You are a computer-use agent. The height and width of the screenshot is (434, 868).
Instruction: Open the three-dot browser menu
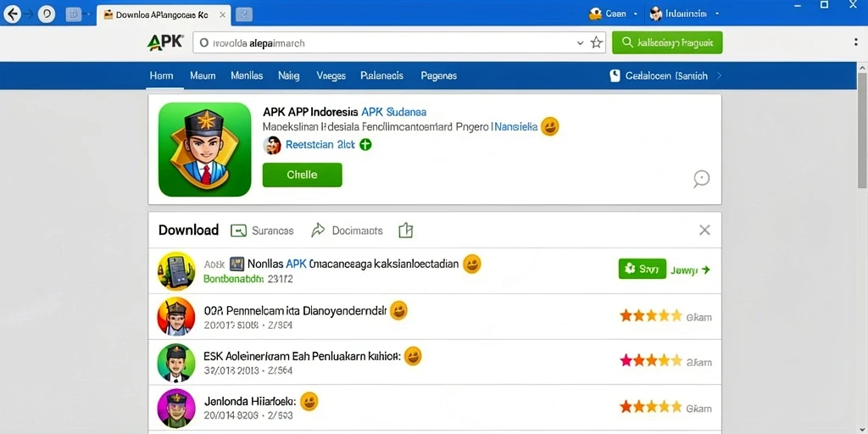[x=856, y=42]
